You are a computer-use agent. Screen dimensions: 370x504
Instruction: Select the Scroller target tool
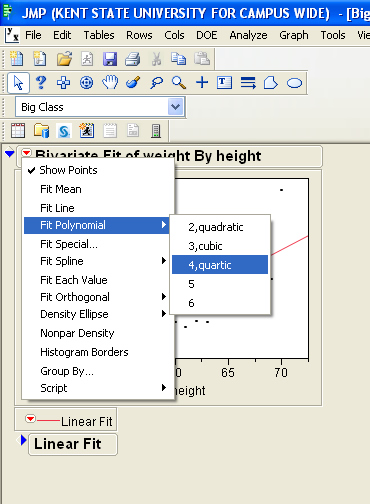click(x=87, y=82)
